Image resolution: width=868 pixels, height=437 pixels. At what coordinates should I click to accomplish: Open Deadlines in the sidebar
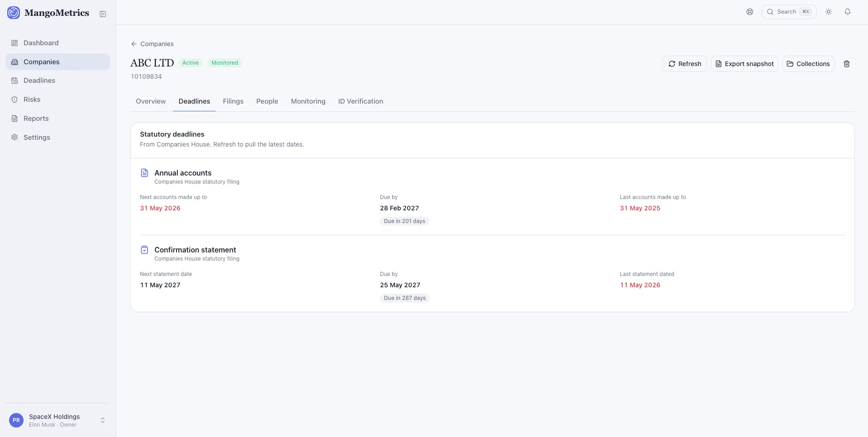[x=58, y=81]
